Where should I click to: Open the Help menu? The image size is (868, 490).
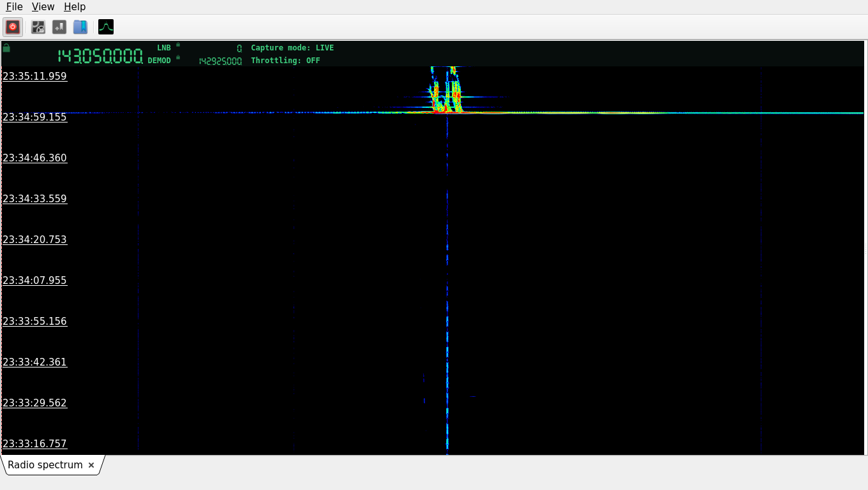pyautogui.click(x=75, y=7)
